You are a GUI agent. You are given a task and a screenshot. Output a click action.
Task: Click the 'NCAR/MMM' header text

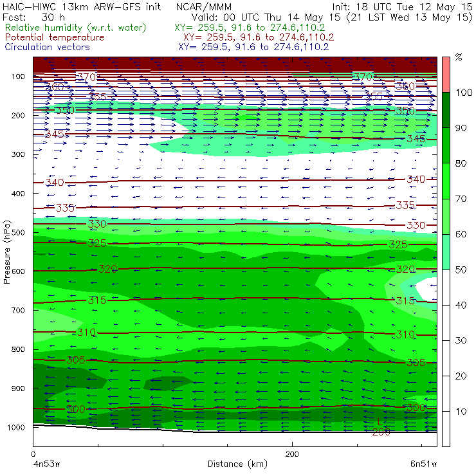coord(204,7)
